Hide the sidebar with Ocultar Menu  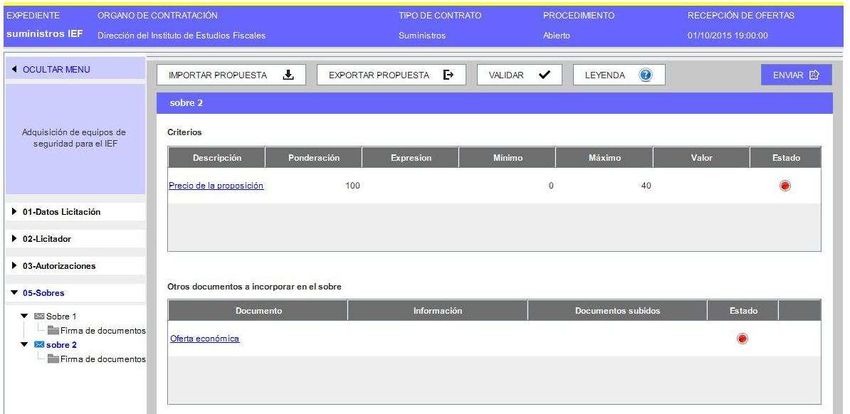click(x=50, y=69)
